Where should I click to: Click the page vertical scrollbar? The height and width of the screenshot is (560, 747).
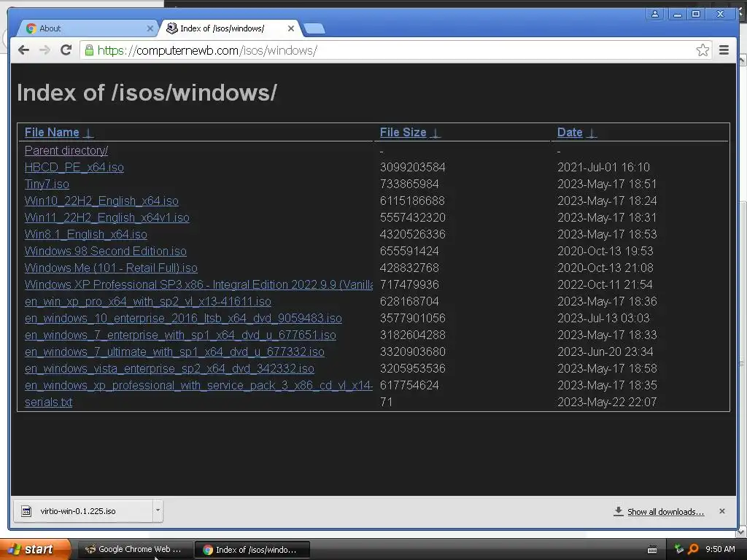[x=742, y=364]
